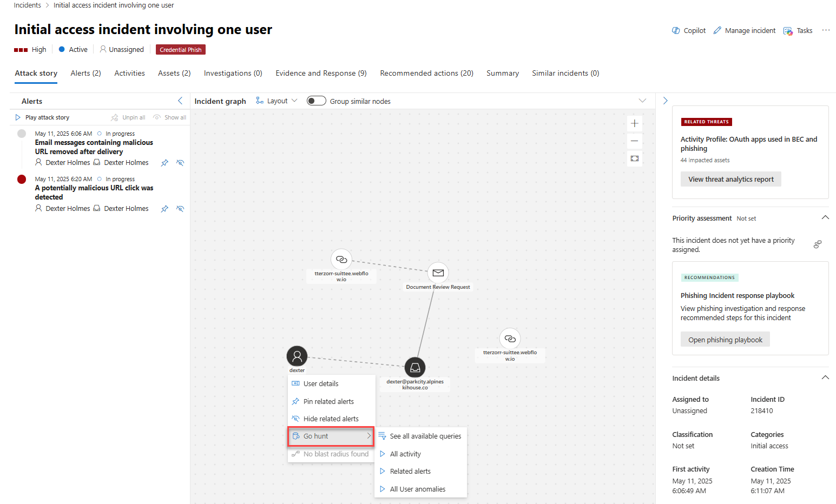Click the Manage incident pencil icon
Screen dimensions: 836x504
pyautogui.click(x=717, y=31)
